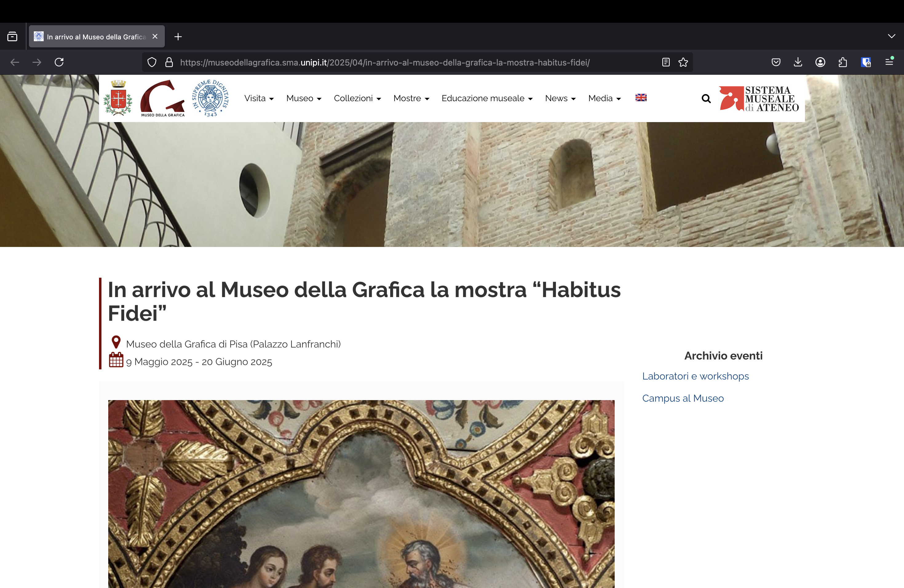Click the location pin beside Palazzo Lanfranchi

tap(116, 342)
